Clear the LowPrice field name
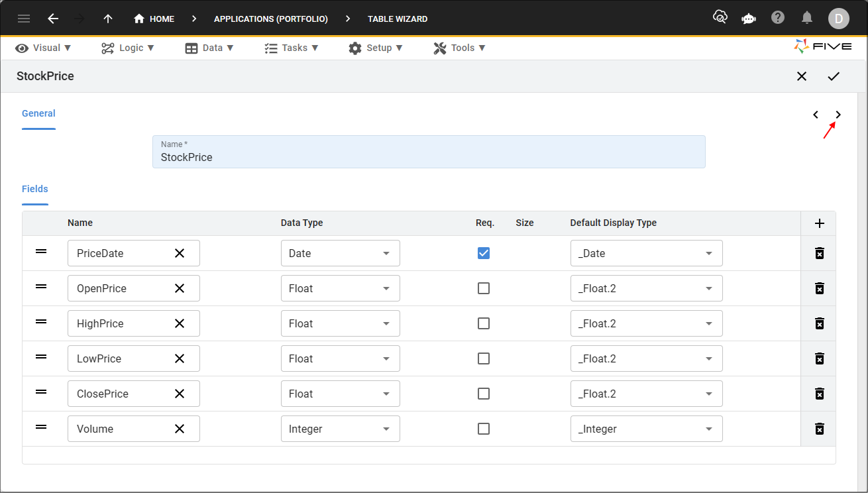 (x=180, y=358)
